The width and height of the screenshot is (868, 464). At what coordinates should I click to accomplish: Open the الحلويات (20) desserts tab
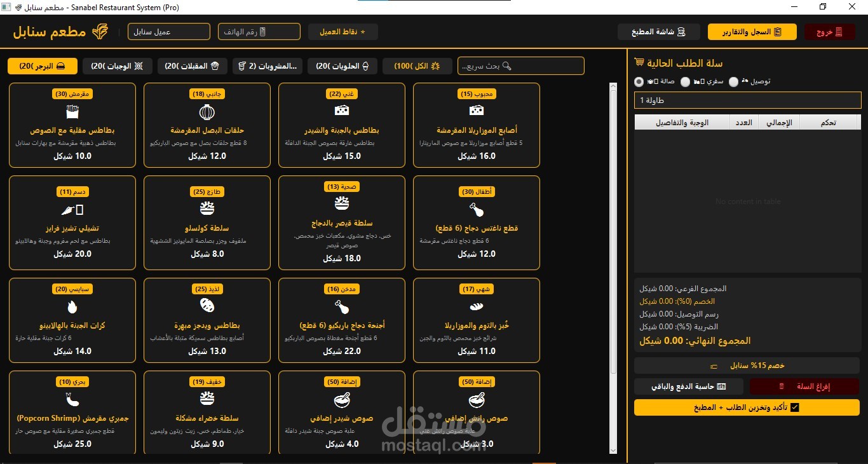coord(342,66)
